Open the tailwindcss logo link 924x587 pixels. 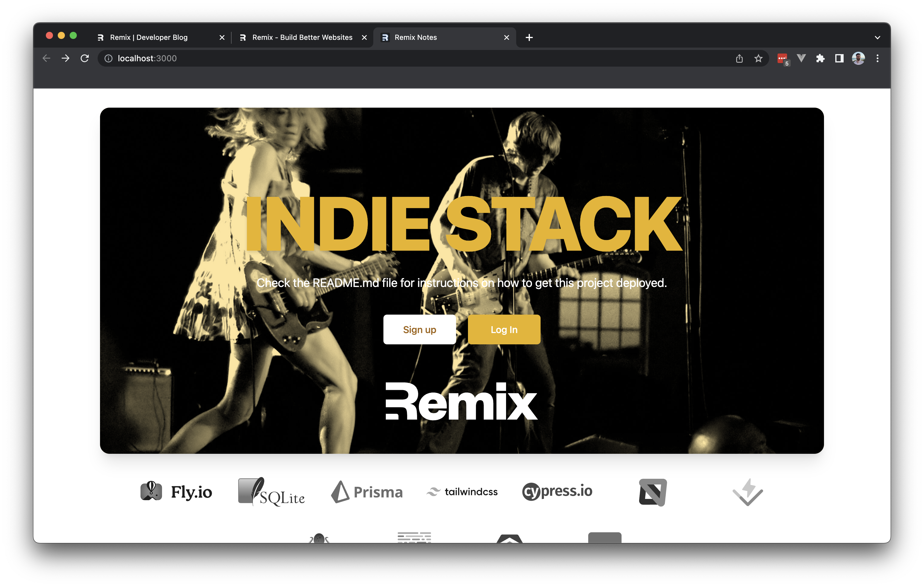pyautogui.click(x=462, y=492)
